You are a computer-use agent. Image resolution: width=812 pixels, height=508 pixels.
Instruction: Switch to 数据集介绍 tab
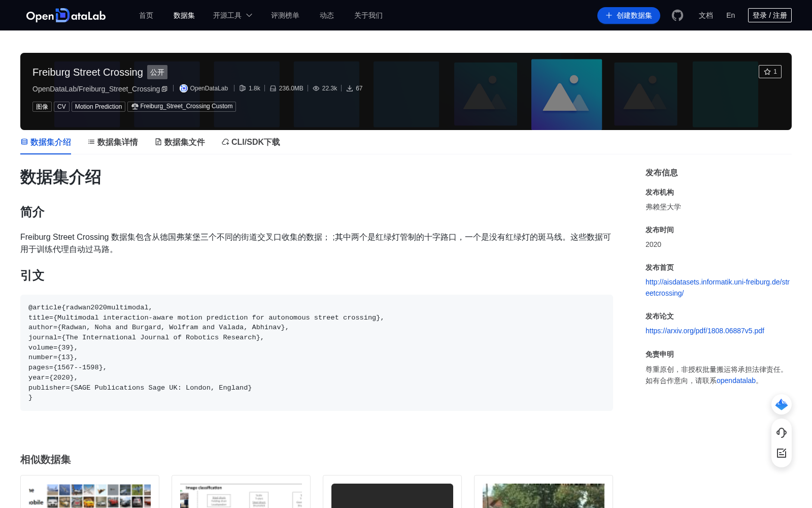tap(46, 142)
